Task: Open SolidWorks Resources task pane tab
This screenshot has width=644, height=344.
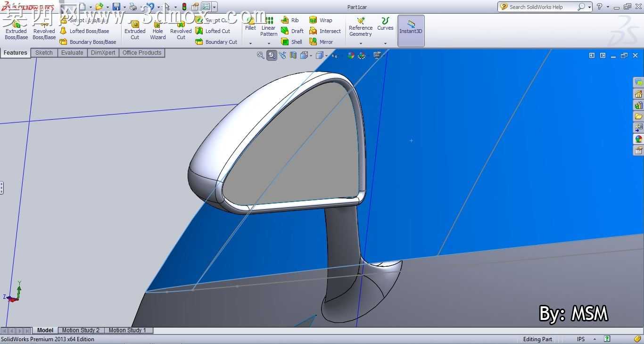Action: (638, 94)
